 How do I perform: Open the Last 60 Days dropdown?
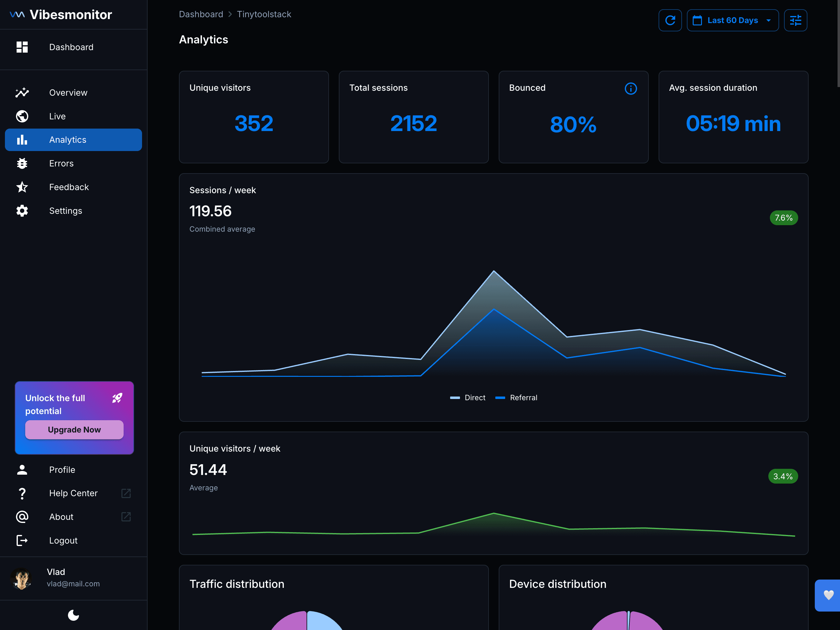pyautogui.click(x=732, y=20)
